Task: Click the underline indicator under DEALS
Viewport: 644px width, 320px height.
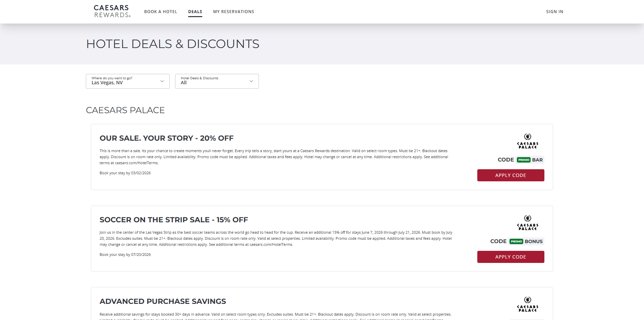Action: [195, 17]
